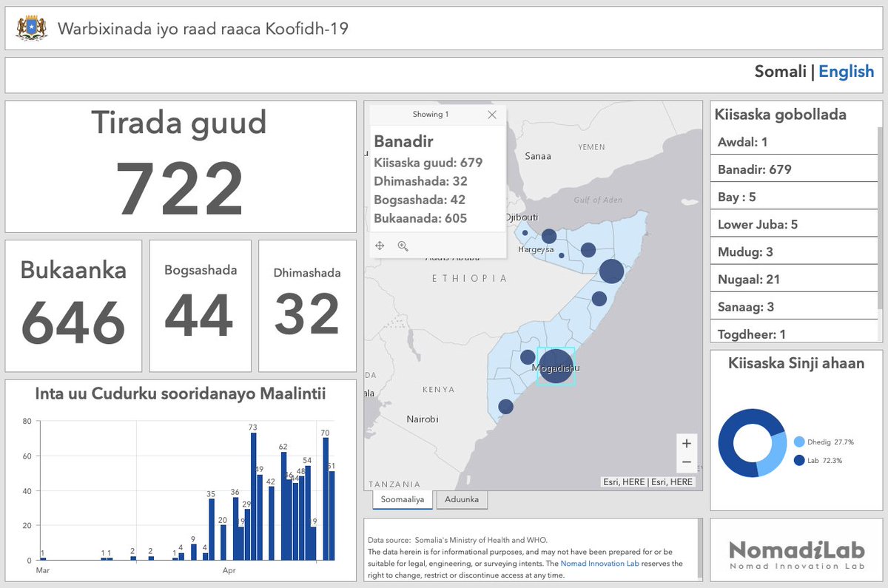
Task: Click the Lab legend color swatch
Action: (x=799, y=460)
